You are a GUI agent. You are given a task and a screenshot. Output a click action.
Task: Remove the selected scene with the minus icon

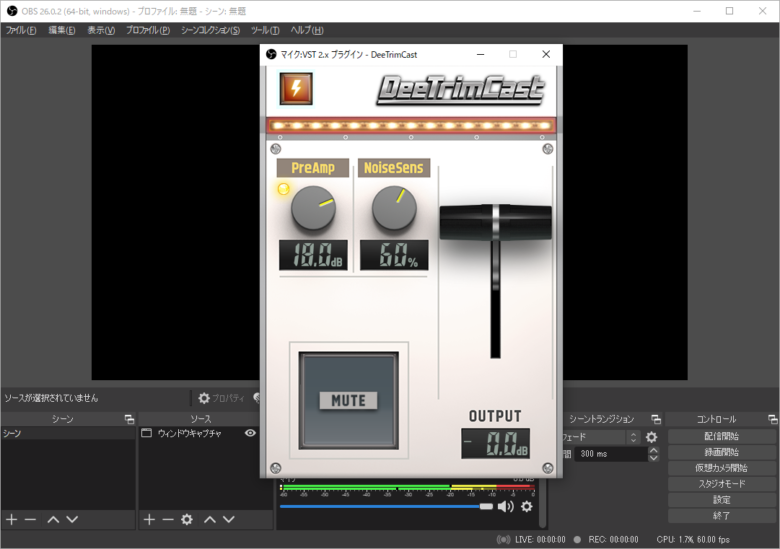tap(30, 519)
